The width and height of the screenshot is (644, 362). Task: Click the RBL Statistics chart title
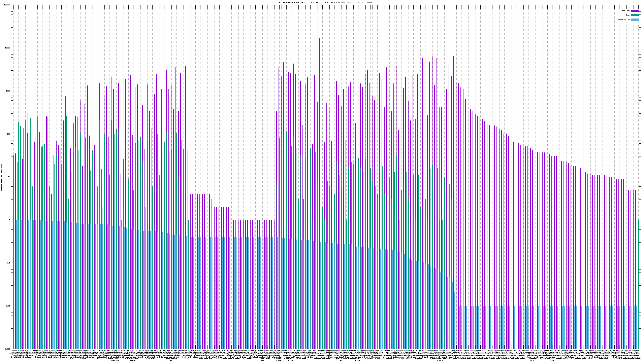tap(325, 2)
